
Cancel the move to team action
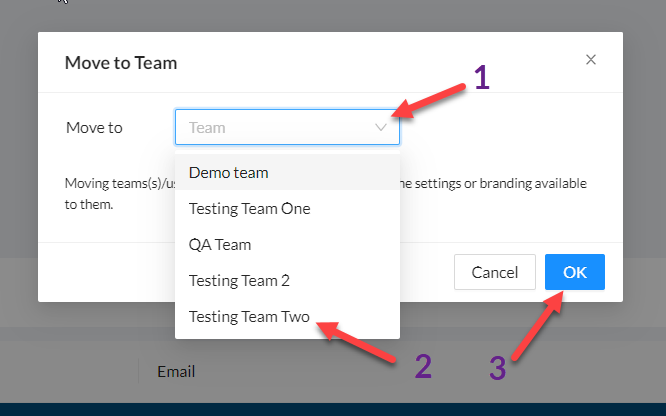pos(494,272)
